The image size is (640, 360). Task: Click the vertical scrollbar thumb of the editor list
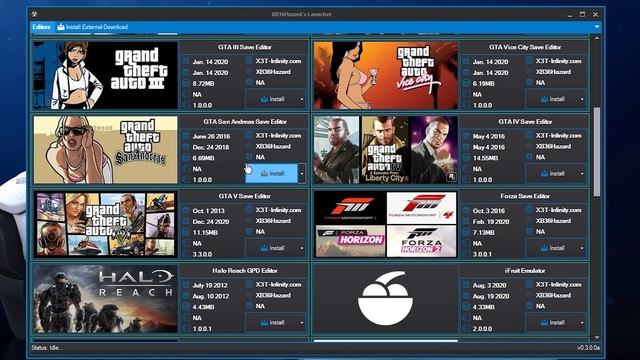point(597,152)
